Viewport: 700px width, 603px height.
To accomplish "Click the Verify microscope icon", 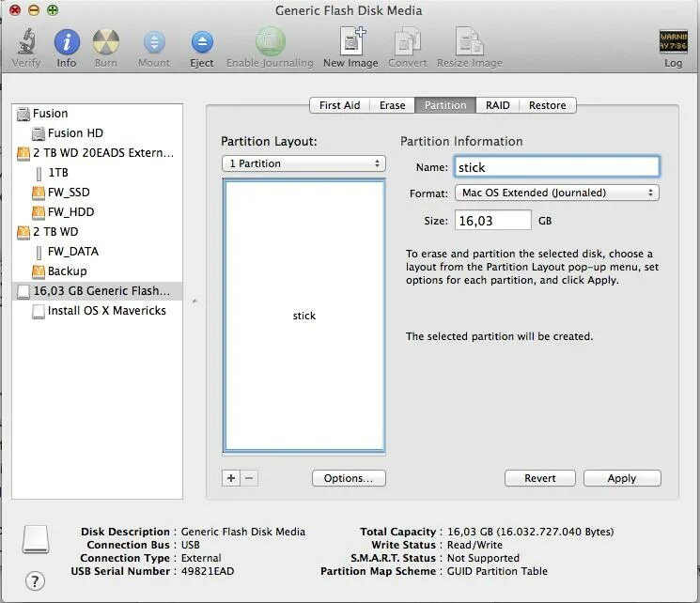I will tap(26, 41).
